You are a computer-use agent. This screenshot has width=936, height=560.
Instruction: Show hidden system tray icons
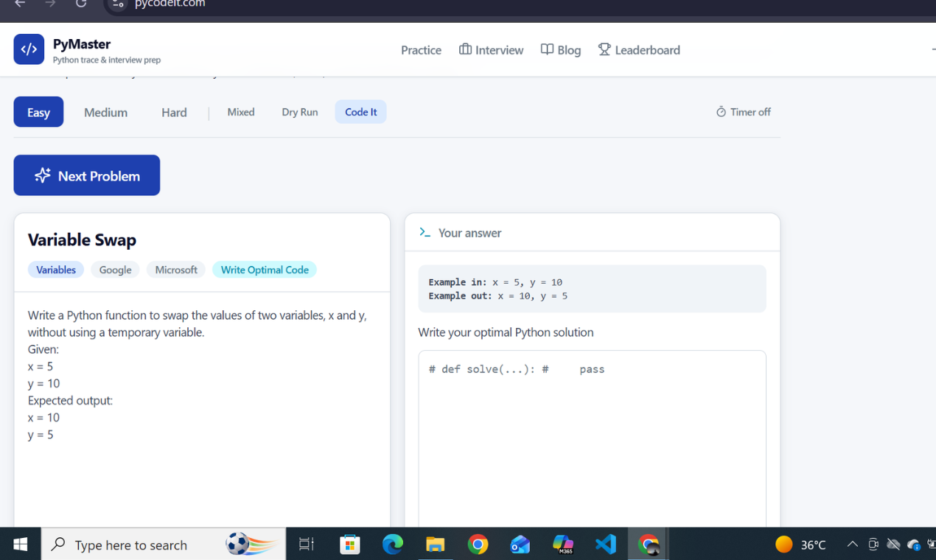coord(852,545)
